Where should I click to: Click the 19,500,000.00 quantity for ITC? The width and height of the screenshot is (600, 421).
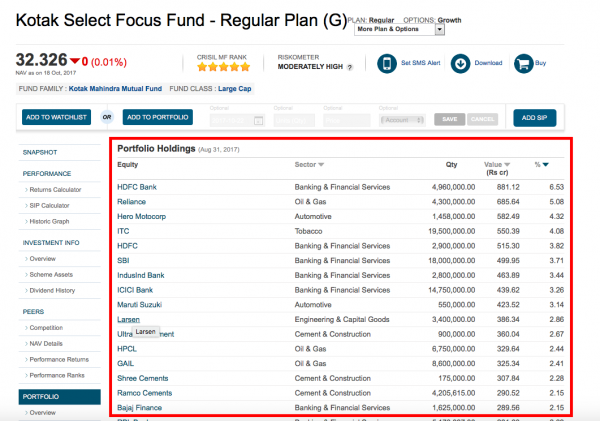[x=452, y=231]
